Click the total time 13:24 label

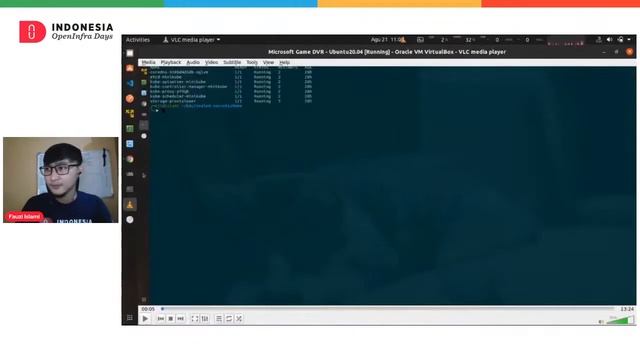click(x=627, y=309)
